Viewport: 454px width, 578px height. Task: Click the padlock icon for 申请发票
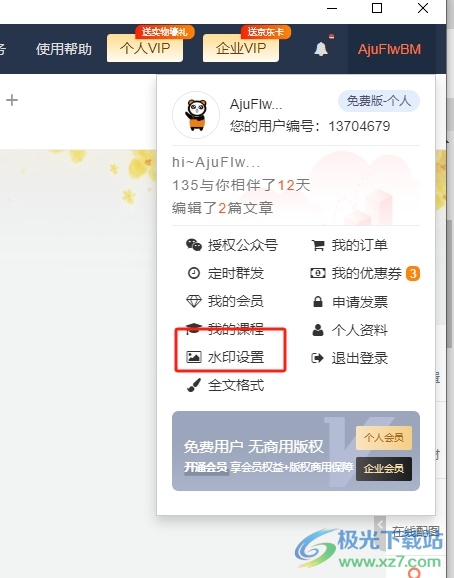[x=318, y=302]
